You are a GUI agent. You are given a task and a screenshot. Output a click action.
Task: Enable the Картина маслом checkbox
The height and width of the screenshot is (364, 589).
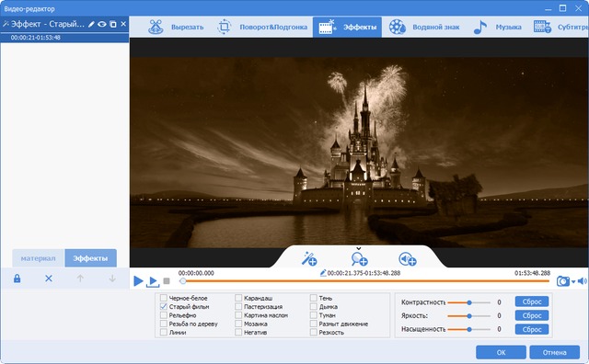tap(238, 315)
